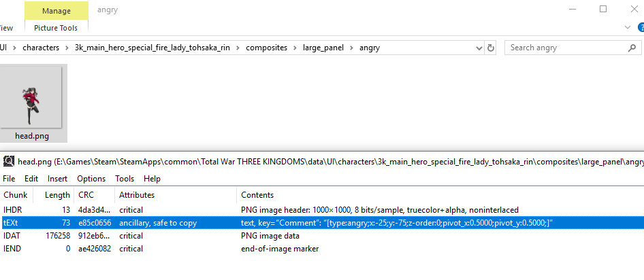Navigate to the composites breadcrumb folder
This screenshot has width=644, height=280.
266,48
